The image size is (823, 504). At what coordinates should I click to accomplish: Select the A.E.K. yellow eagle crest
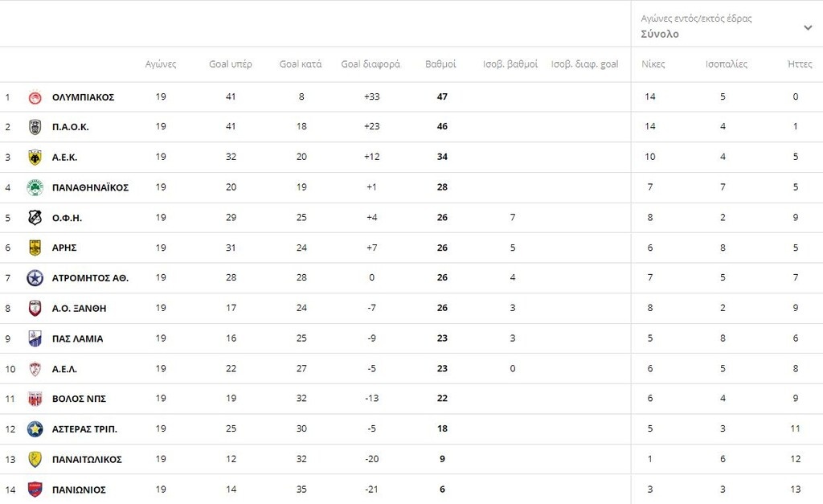point(35,157)
